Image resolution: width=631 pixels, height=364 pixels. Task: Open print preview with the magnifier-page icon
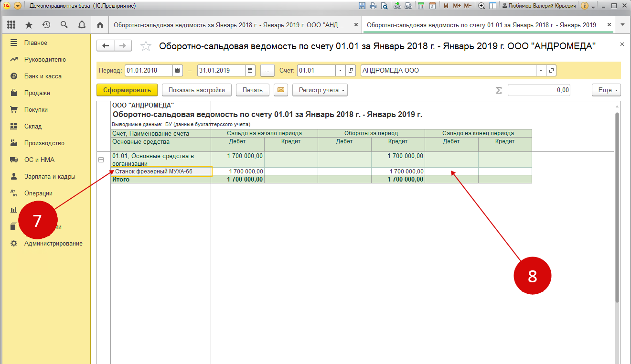384,6
